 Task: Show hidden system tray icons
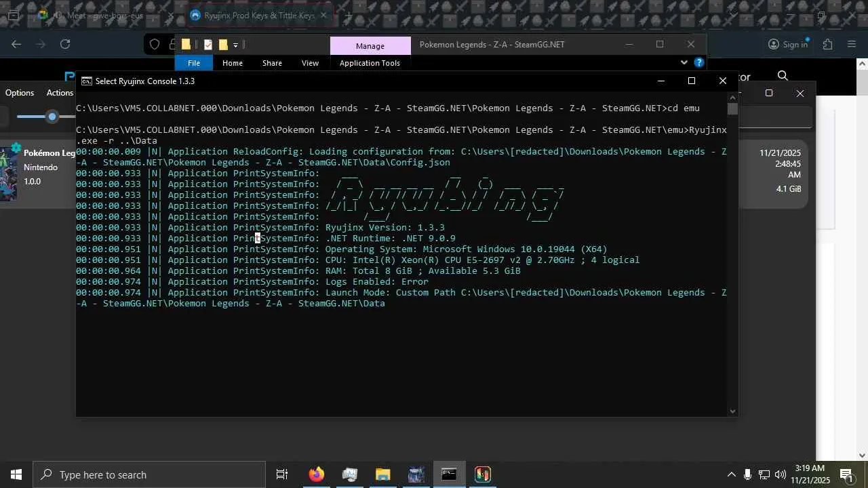coord(731,474)
